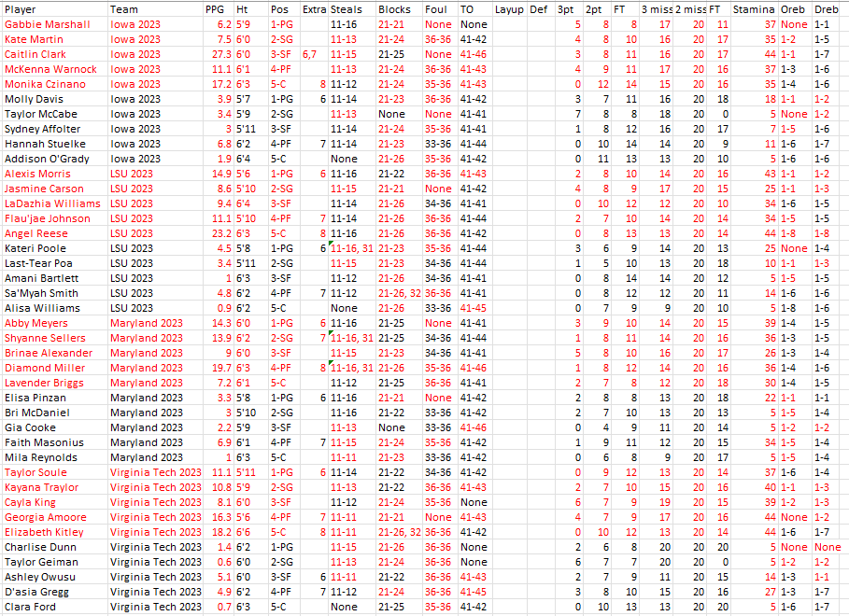
Task: Click Cayla King's 3 miss value 19
Action: pos(656,502)
